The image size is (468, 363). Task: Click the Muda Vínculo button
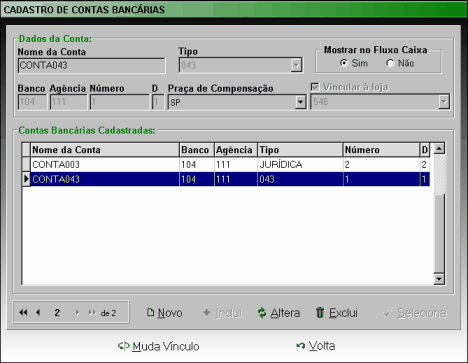159,346
